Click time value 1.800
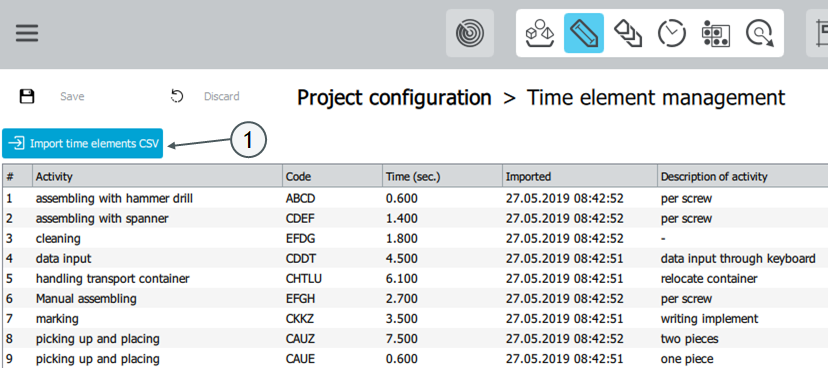 [x=401, y=239]
